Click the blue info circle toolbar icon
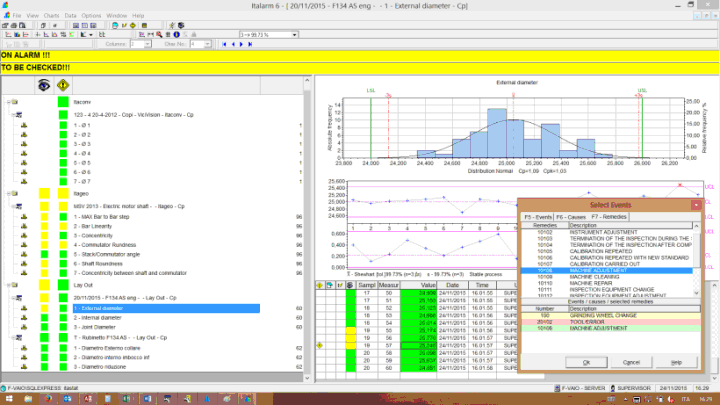Viewport: 720px width, 405px height. pos(176,34)
